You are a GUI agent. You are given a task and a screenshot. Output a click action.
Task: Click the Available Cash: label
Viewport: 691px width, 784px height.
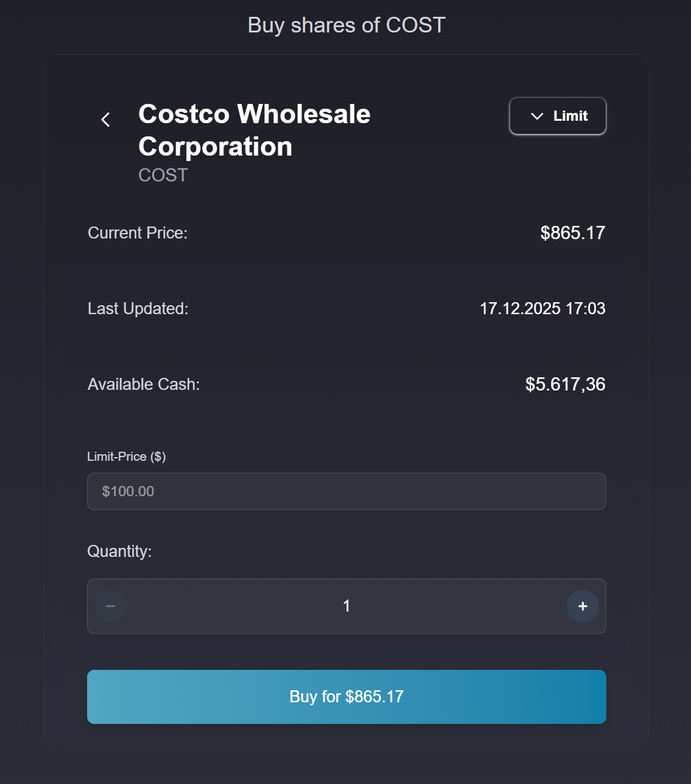pyautogui.click(x=144, y=384)
